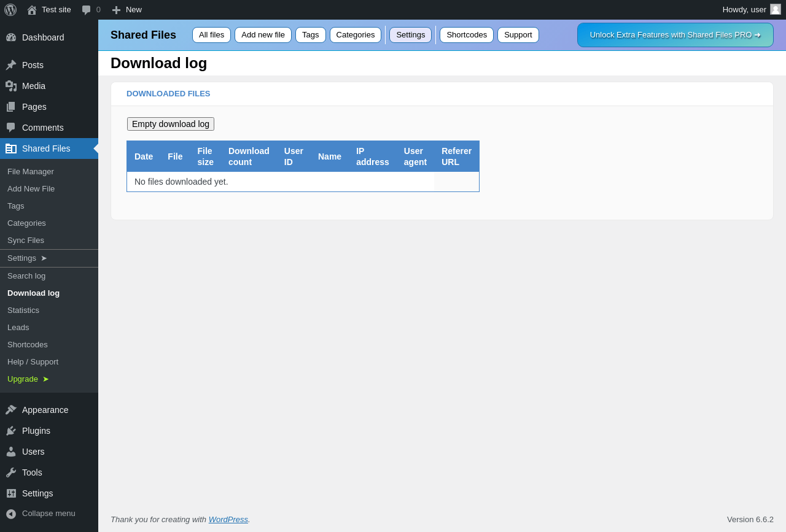Click the Plugins plug icon
Screen dimensions: 786x532
[x=11, y=431]
